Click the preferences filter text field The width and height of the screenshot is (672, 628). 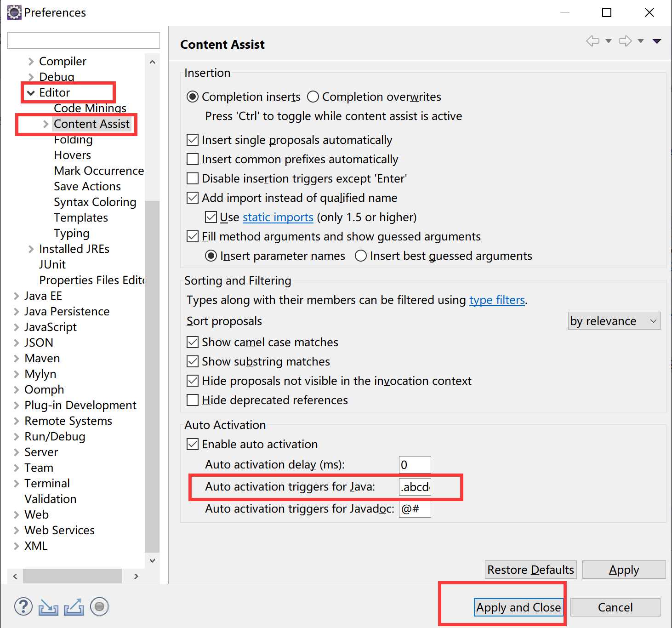pos(84,40)
